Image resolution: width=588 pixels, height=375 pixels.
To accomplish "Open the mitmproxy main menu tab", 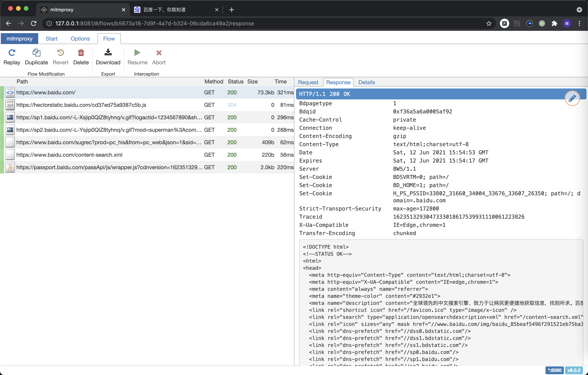I will point(19,39).
